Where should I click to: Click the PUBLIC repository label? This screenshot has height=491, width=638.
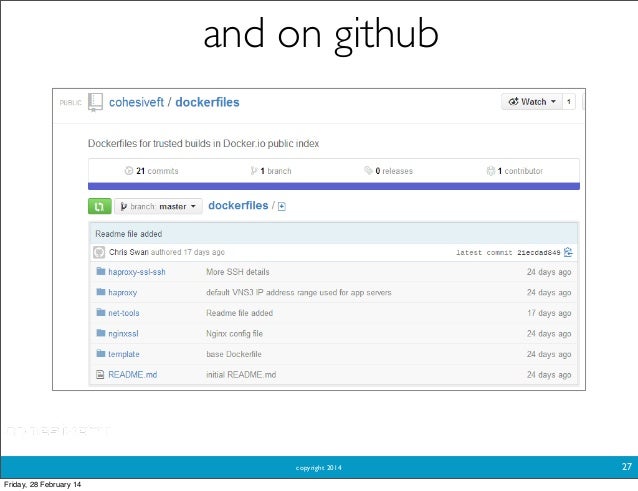pos(71,103)
